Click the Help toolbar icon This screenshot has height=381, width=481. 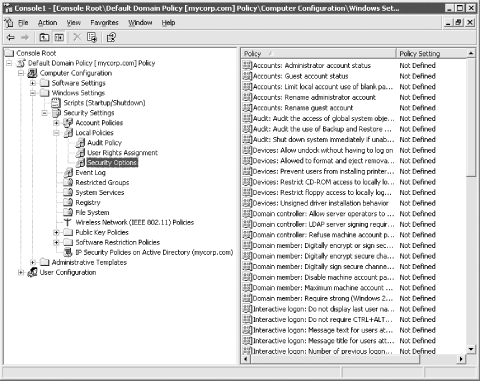pos(111,37)
